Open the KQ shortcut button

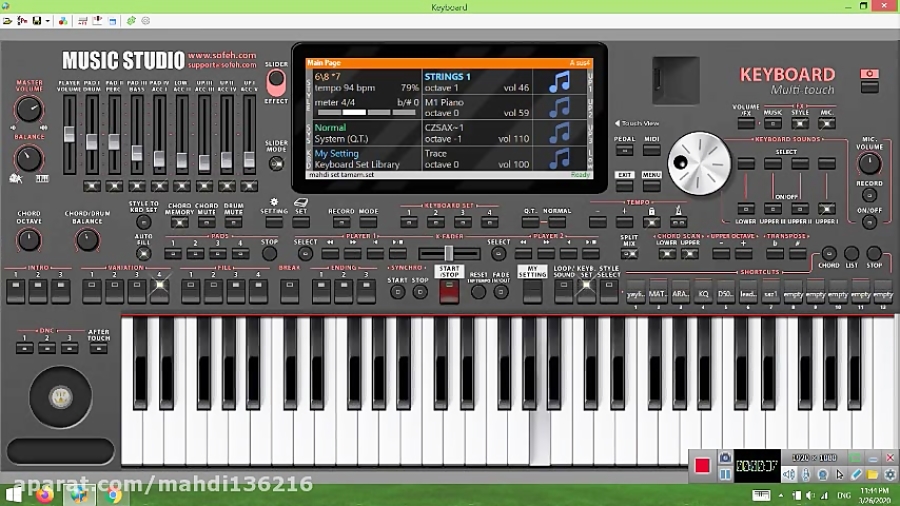click(x=703, y=293)
